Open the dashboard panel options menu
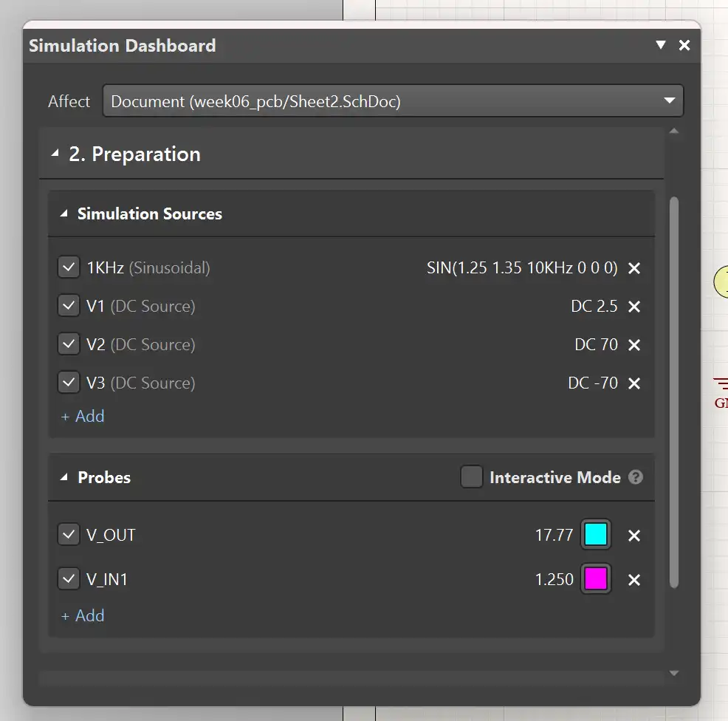The height and width of the screenshot is (721, 728). 661,45
